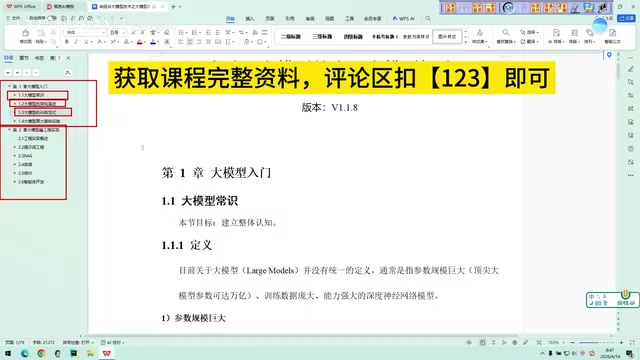The image size is (640, 360).
Task: Jump to section 2.1 in outline
Action: pyautogui.click(x=33, y=138)
